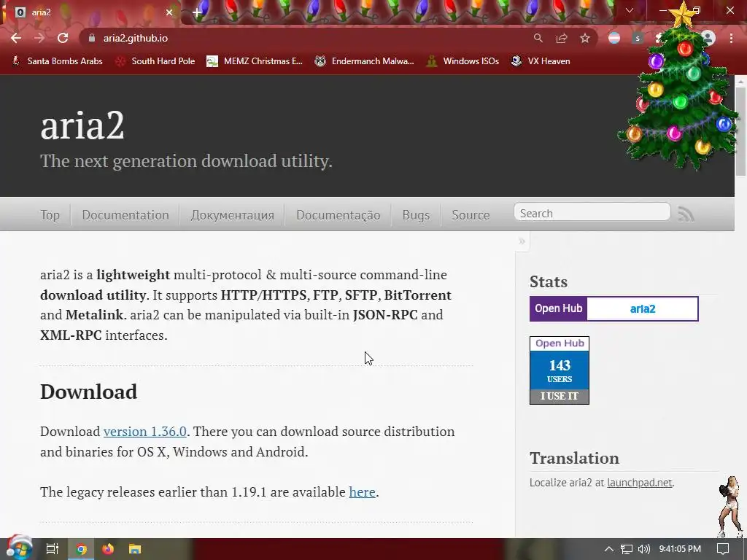This screenshot has width=747, height=560.
Task: Launch Firefox from the taskbar
Action: click(x=108, y=549)
